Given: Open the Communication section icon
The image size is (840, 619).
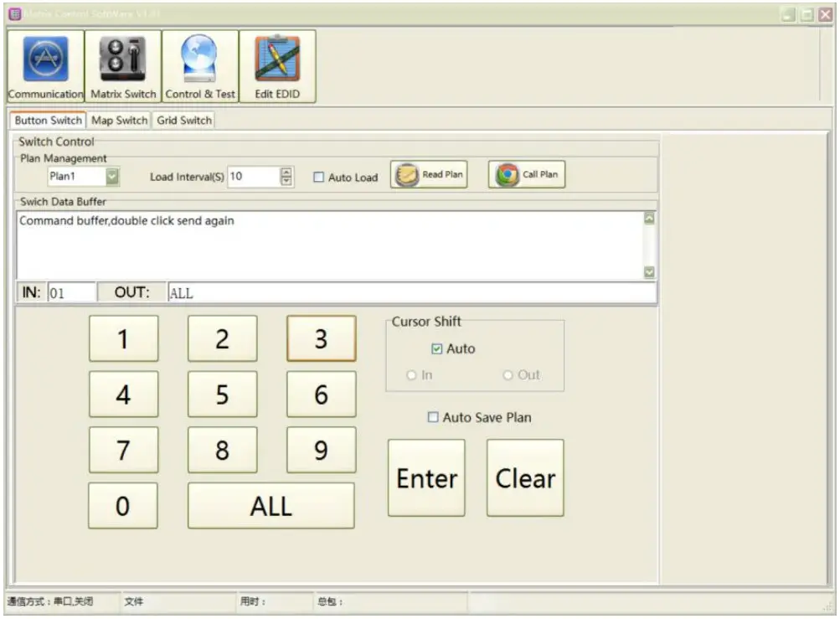Looking at the screenshot, I should (45, 66).
